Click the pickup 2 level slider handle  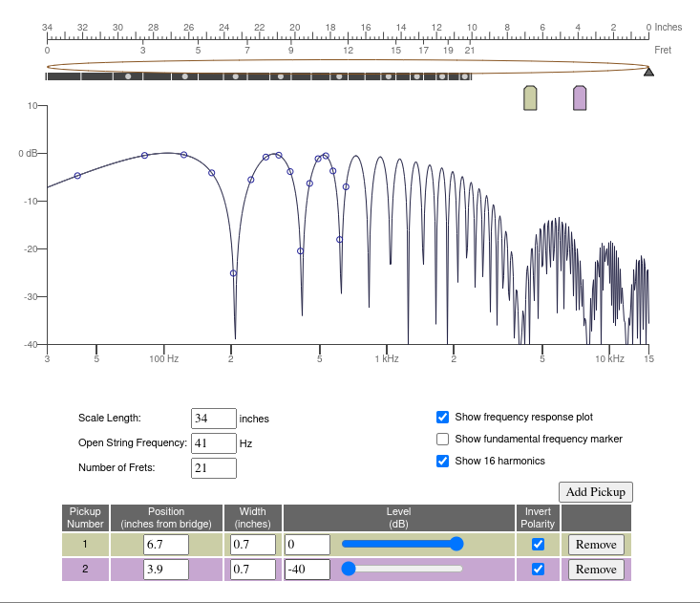(x=349, y=569)
